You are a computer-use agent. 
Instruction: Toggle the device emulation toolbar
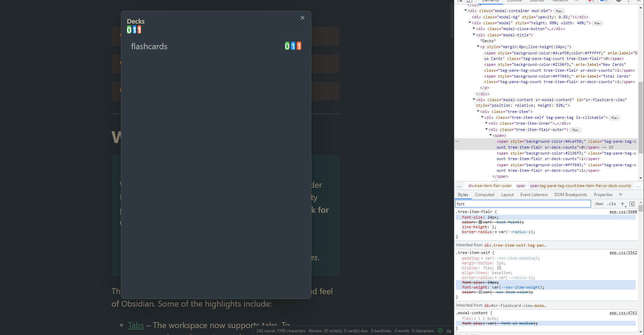(x=470, y=1)
